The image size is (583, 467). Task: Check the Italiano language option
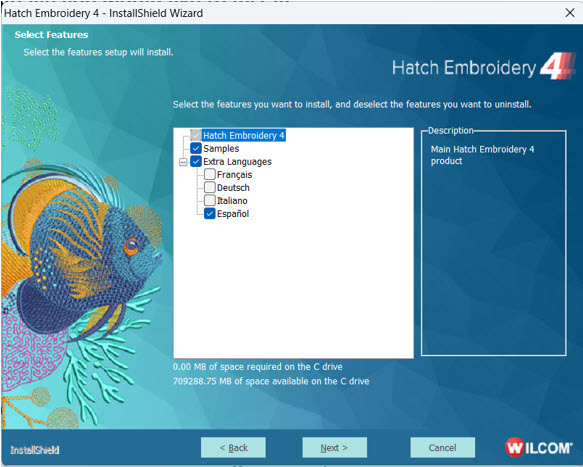[210, 200]
